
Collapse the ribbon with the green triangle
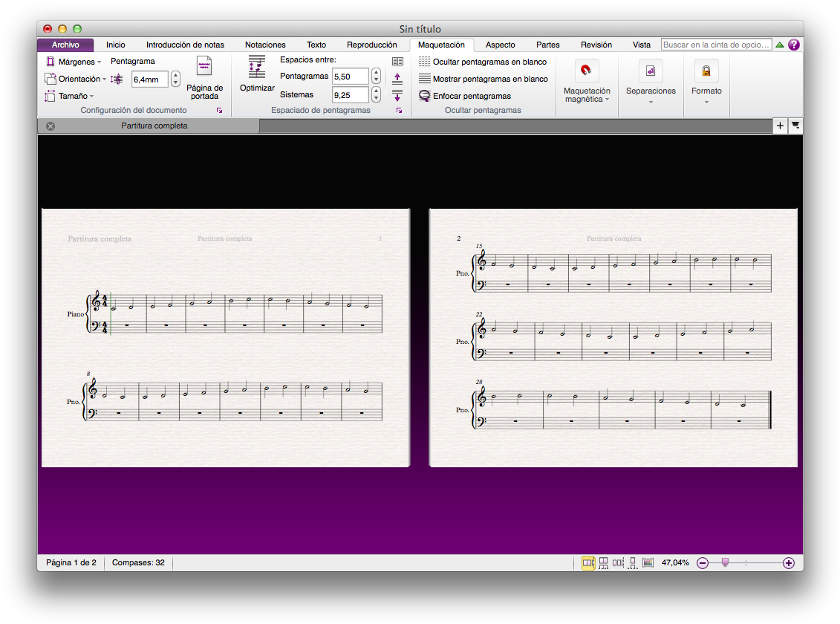click(x=780, y=45)
